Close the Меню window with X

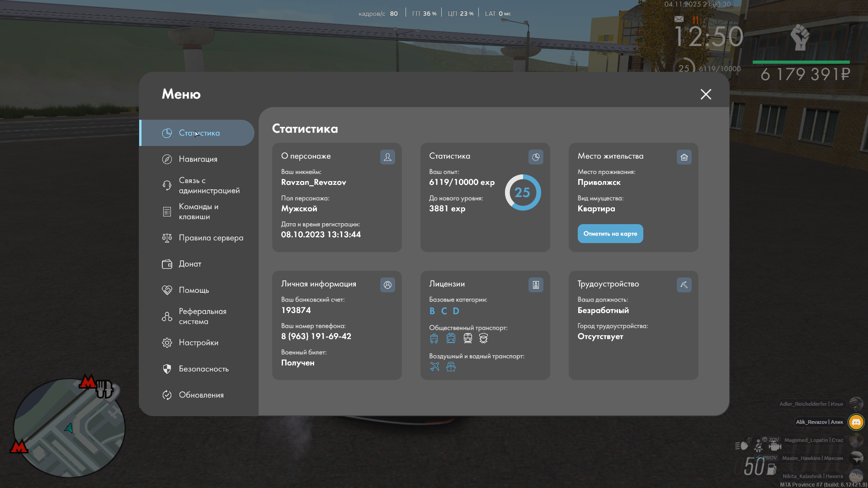706,94
